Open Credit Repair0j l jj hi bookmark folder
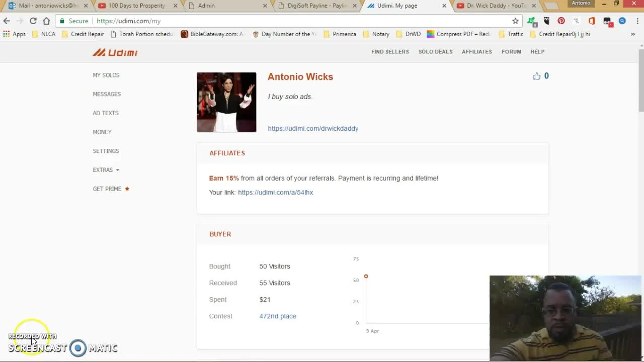The width and height of the screenshot is (644, 362). 559,34
